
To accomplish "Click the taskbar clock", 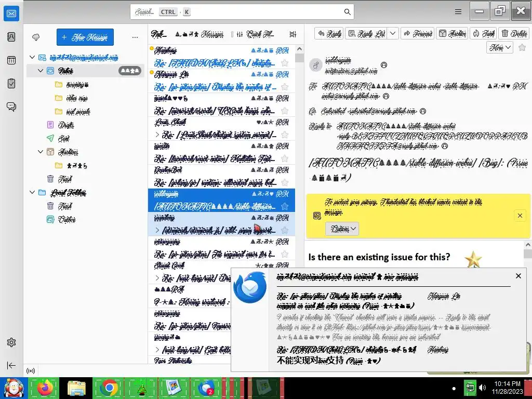I will tap(508, 388).
